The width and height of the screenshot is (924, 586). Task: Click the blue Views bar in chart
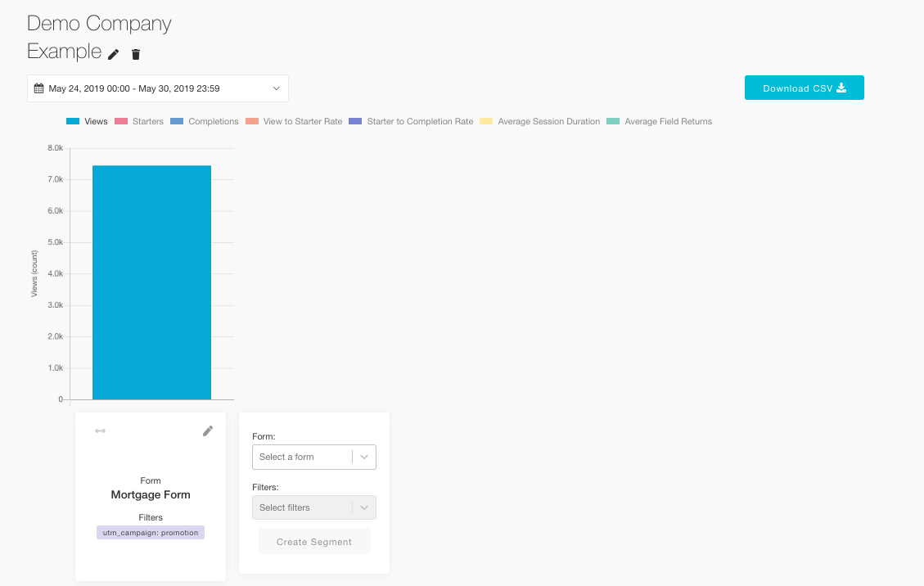tap(152, 282)
